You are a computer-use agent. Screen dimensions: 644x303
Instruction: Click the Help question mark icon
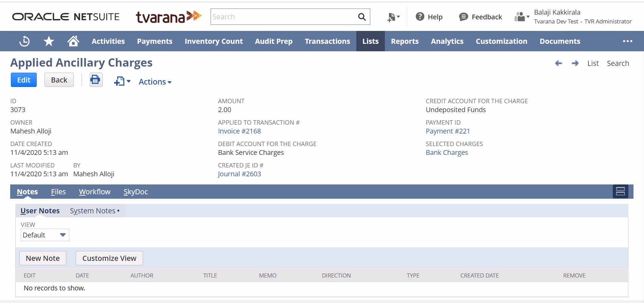click(x=420, y=17)
